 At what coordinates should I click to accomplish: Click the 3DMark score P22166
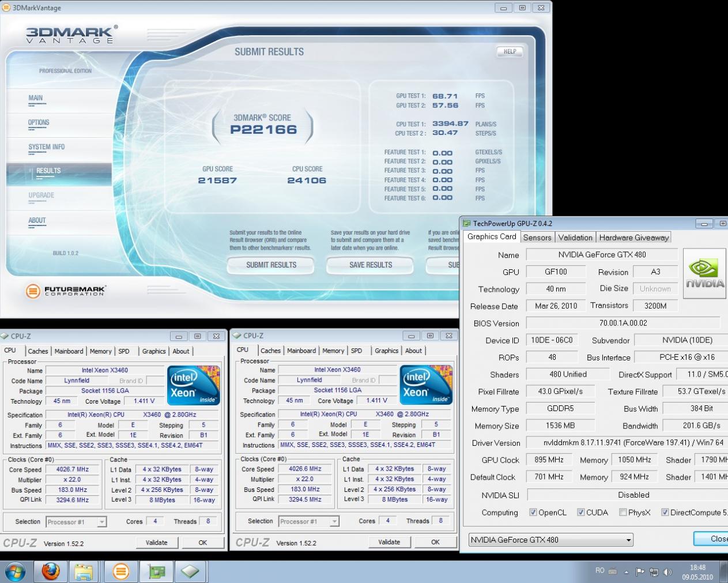[263, 130]
